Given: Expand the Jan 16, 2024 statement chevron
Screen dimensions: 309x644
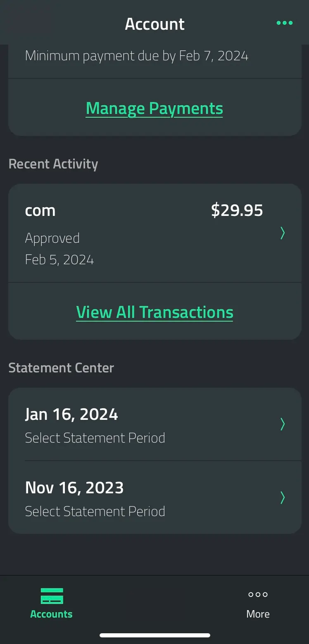Looking at the screenshot, I should click(x=283, y=424).
